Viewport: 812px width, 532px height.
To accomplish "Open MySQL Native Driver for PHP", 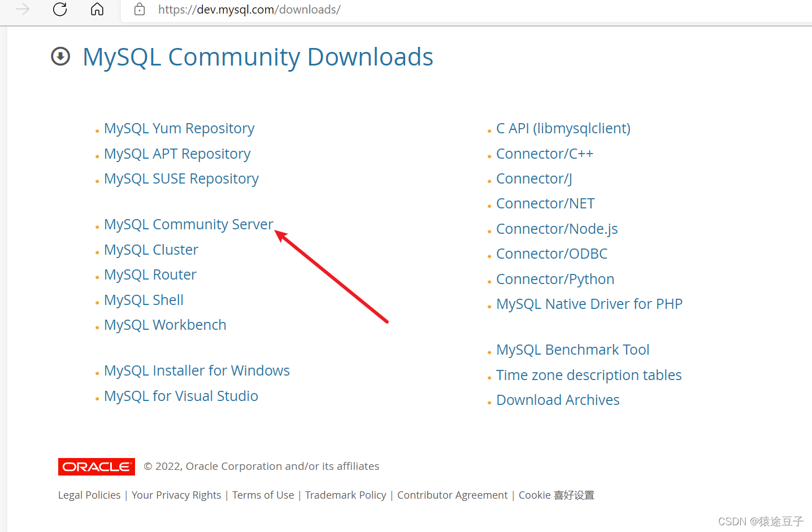I will coord(589,304).
